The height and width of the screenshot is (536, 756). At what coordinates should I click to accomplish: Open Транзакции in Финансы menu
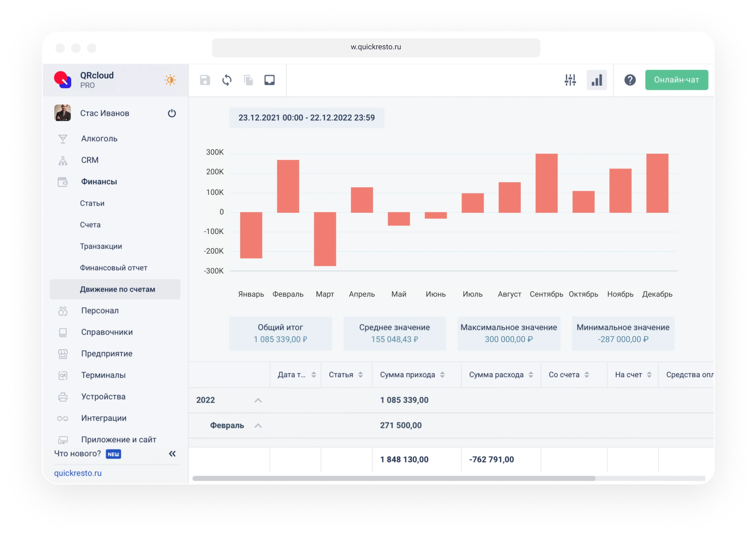101,246
